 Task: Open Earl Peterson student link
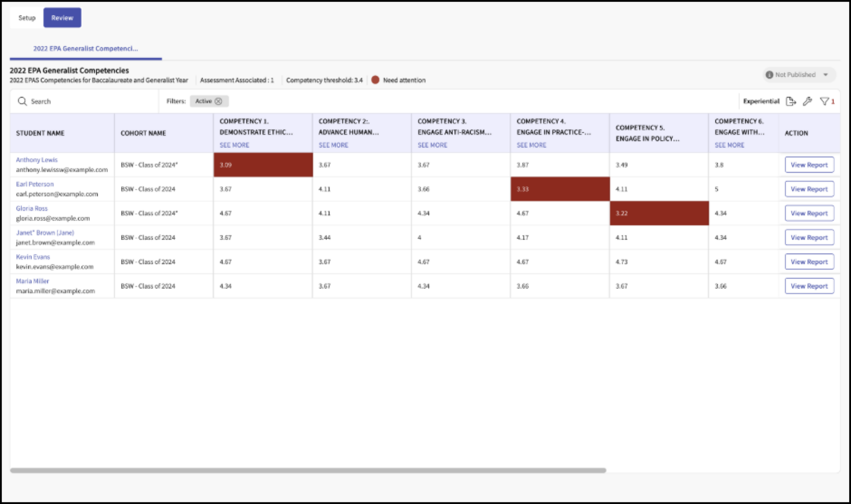point(35,184)
